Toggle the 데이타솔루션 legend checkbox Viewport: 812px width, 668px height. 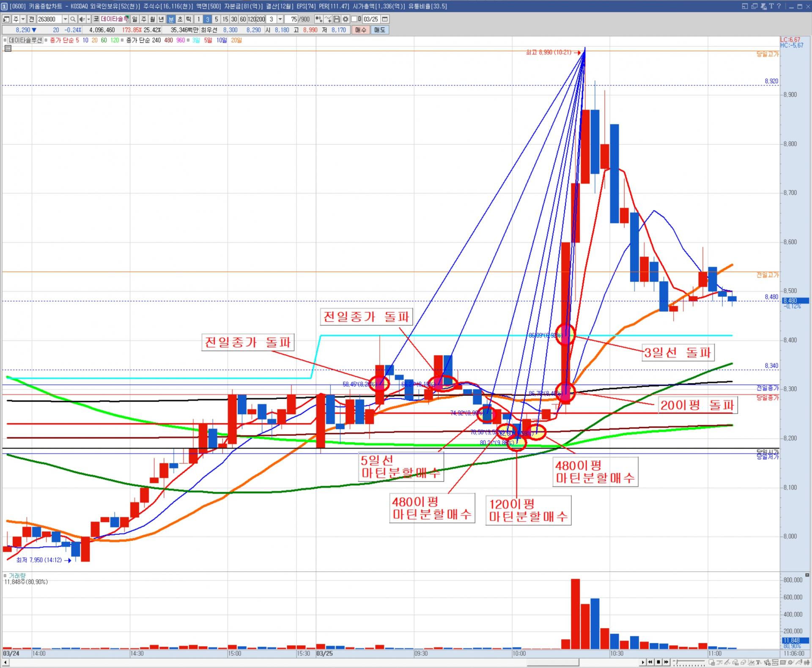click(5, 40)
